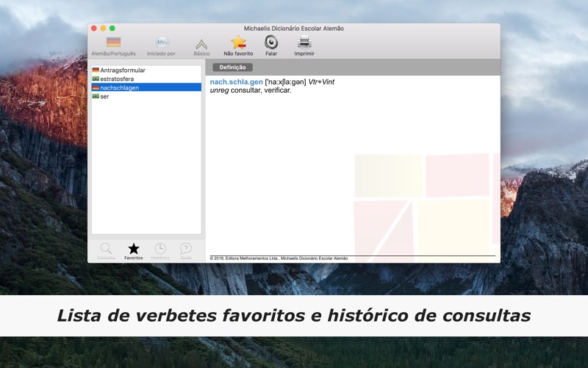Viewport: 588px width, 368px height.
Task: Open the Ajuda help tab
Action: tap(186, 251)
